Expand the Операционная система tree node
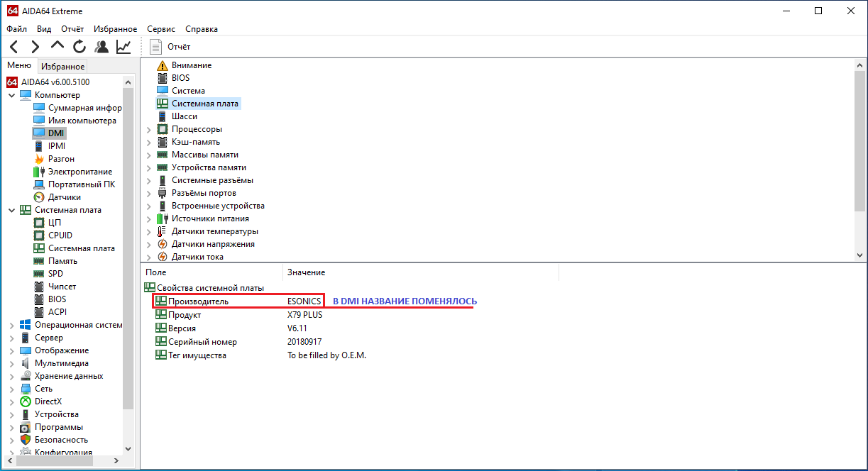Viewport: 868px width, 471px height. click(11, 325)
